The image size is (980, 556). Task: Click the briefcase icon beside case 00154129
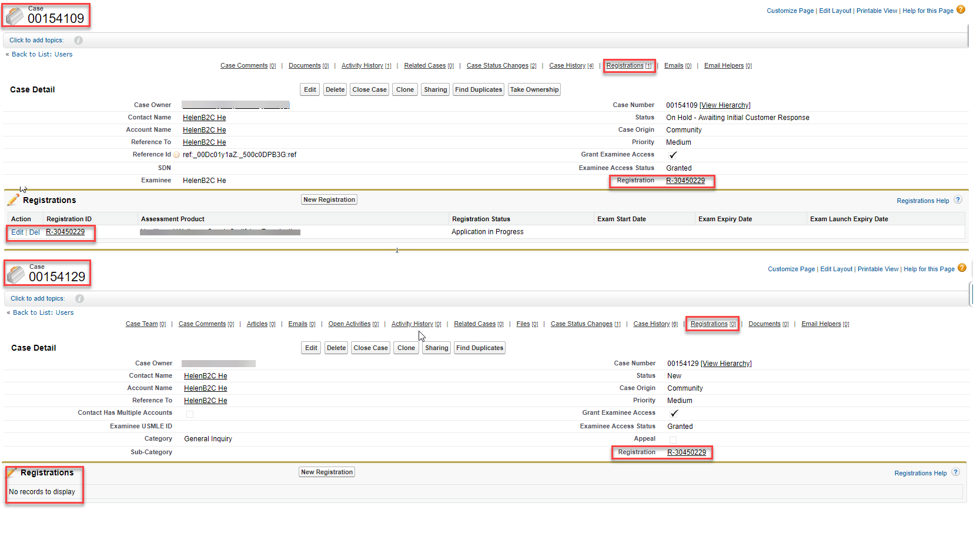pyautogui.click(x=16, y=274)
